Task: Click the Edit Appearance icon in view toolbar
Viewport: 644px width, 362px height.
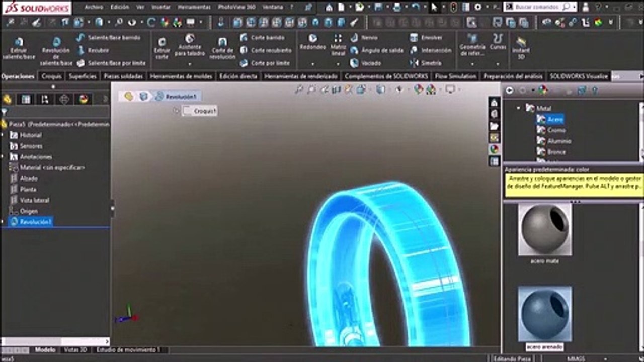Action: (419, 89)
